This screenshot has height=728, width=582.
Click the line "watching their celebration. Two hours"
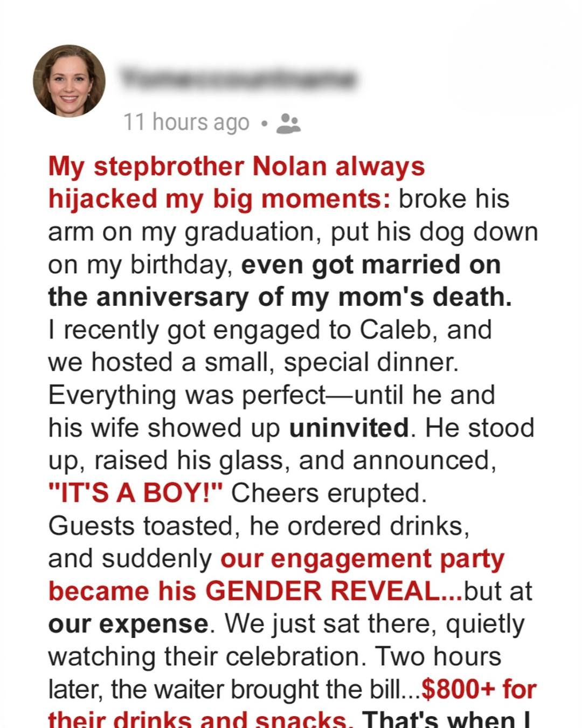274,657
